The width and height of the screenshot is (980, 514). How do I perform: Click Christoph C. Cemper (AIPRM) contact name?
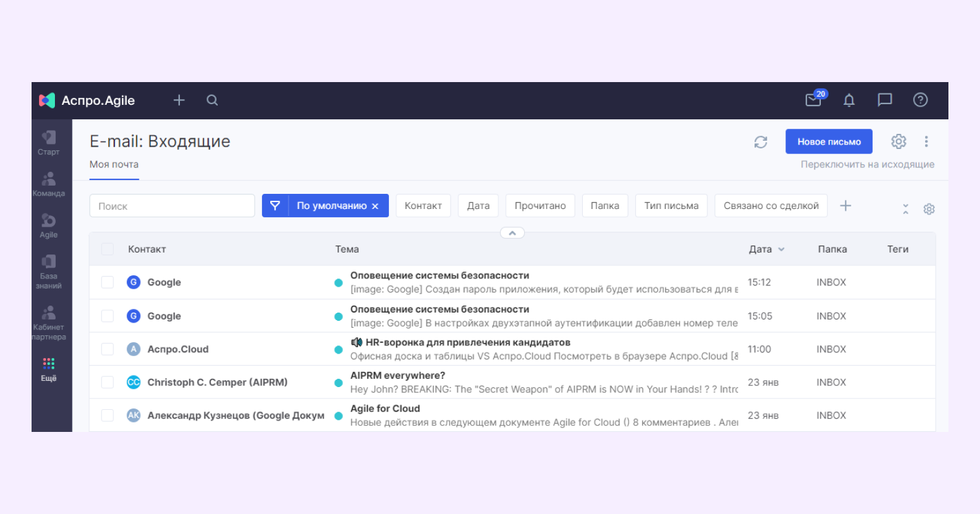point(217,382)
